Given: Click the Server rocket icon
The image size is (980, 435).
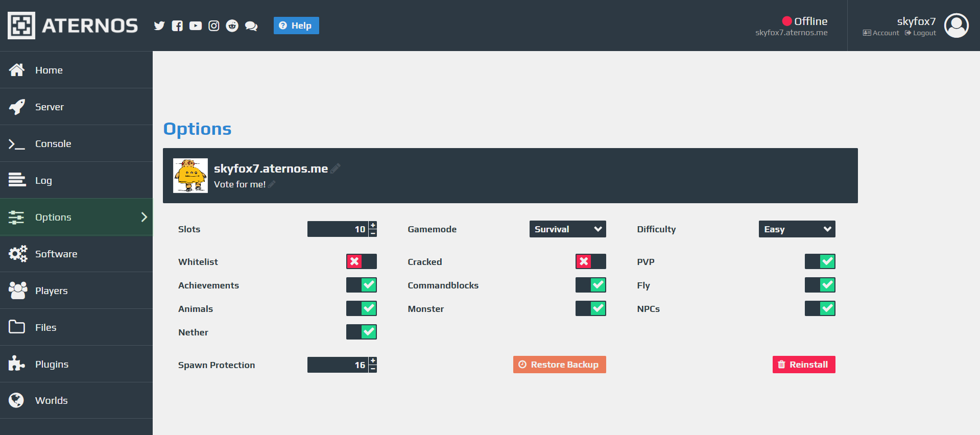Looking at the screenshot, I should click(x=17, y=107).
